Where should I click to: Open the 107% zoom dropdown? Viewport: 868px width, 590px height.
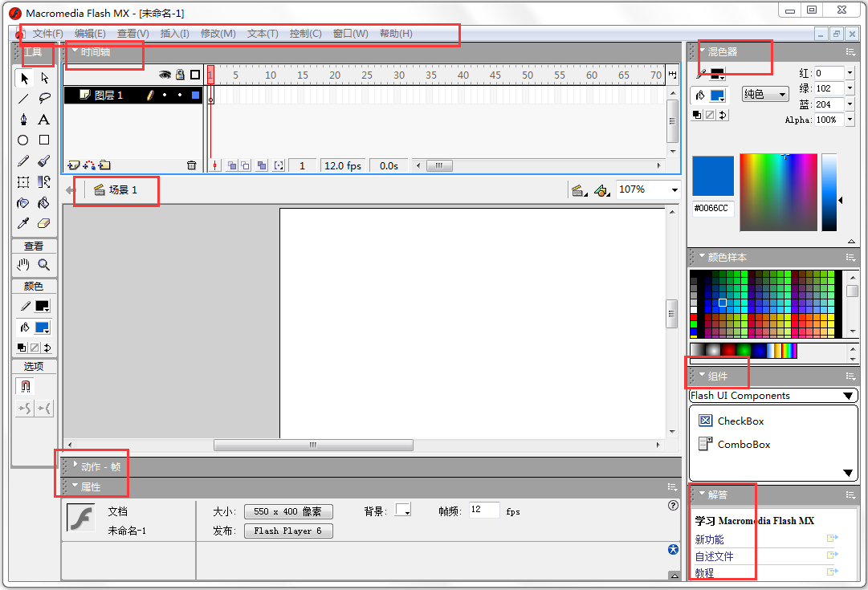(x=674, y=189)
